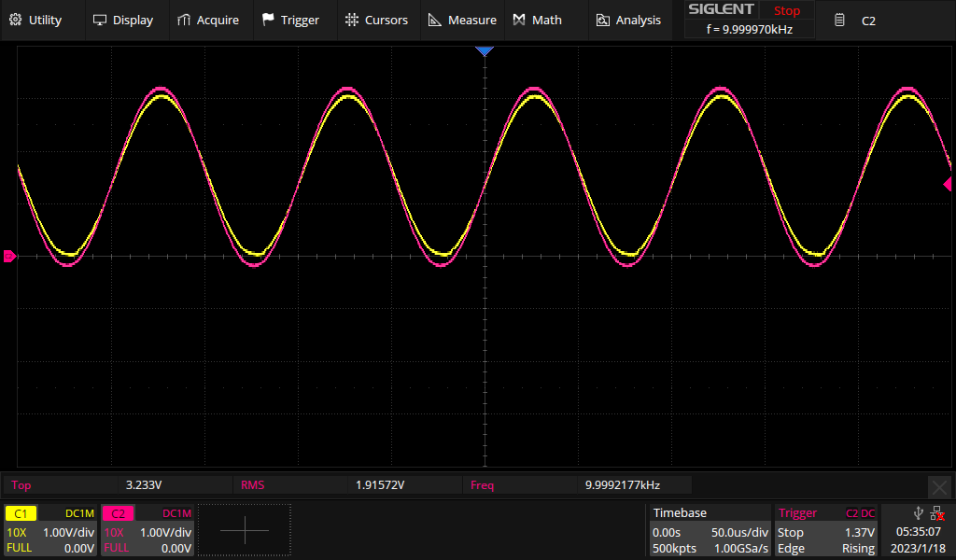The image size is (956, 560).
Task: Toggle channel C2 pink tag
Action: pyautogui.click(x=118, y=513)
